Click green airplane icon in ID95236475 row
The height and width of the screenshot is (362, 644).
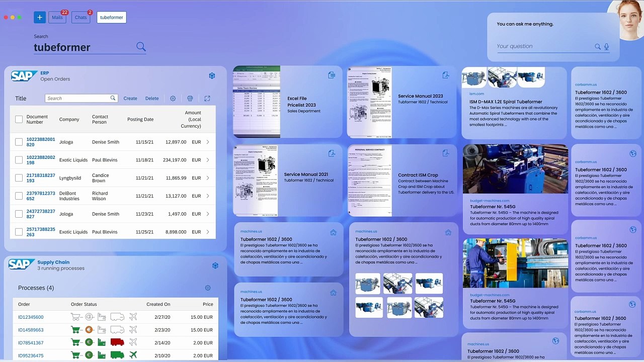133,355
